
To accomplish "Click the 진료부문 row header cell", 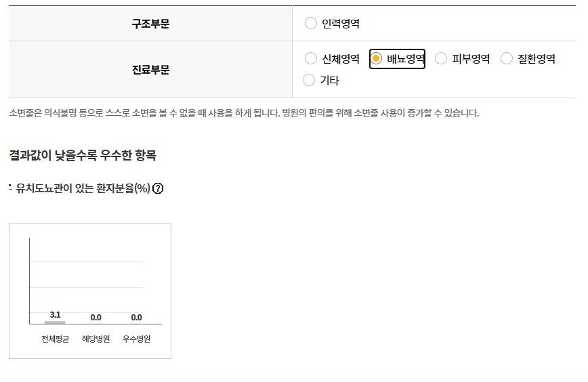I will pyautogui.click(x=150, y=70).
